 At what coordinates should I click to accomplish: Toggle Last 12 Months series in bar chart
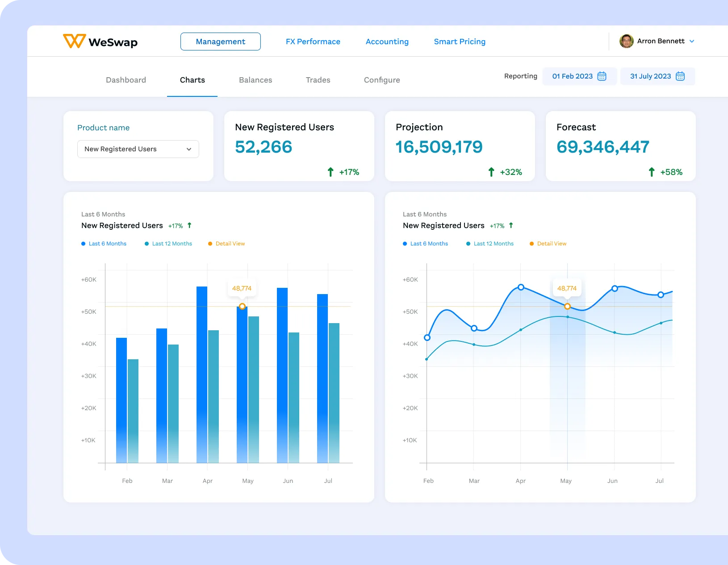[168, 244]
